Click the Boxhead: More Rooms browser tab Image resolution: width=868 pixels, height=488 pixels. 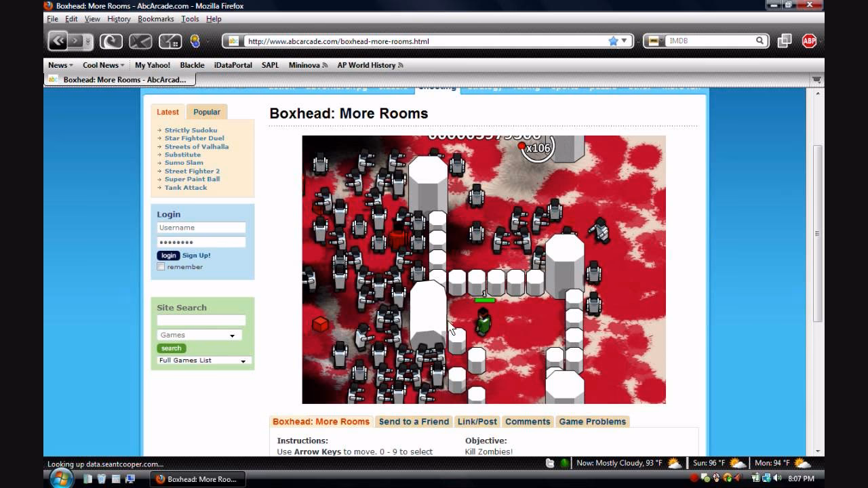(120, 79)
